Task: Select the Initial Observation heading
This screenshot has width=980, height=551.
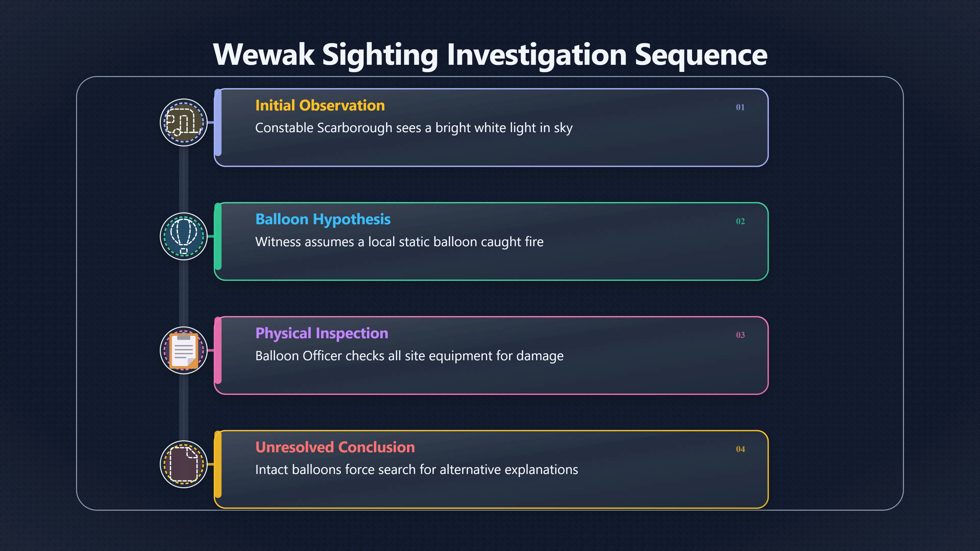Action: pos(320,105)
